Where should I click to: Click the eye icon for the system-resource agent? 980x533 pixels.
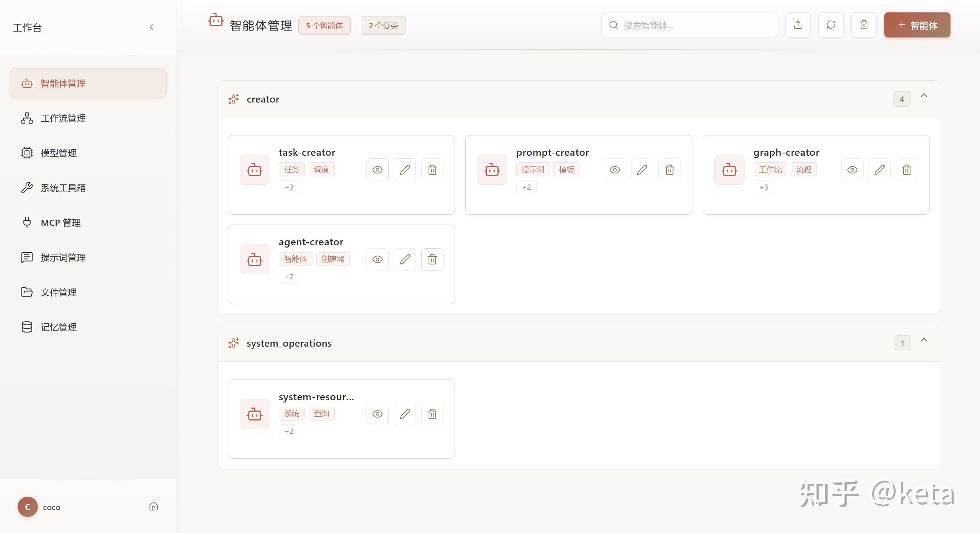click(x=377, y=414)
